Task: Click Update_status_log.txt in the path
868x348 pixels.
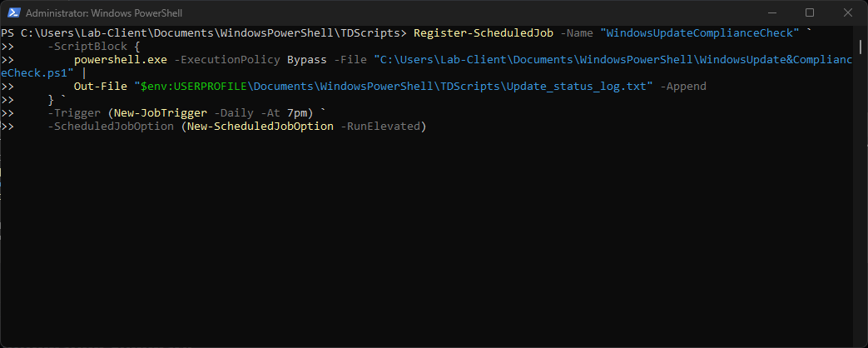Action: coord(575,87)
